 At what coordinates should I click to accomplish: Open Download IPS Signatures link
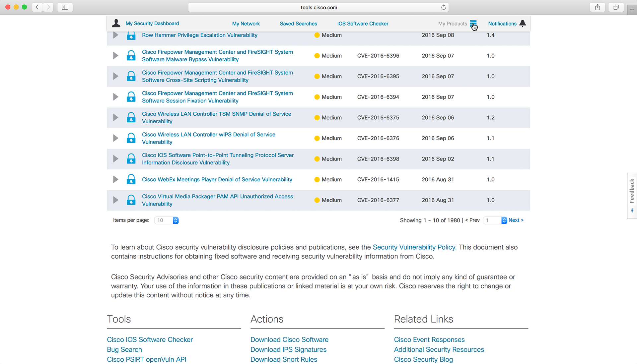click(x=288, y=350)
